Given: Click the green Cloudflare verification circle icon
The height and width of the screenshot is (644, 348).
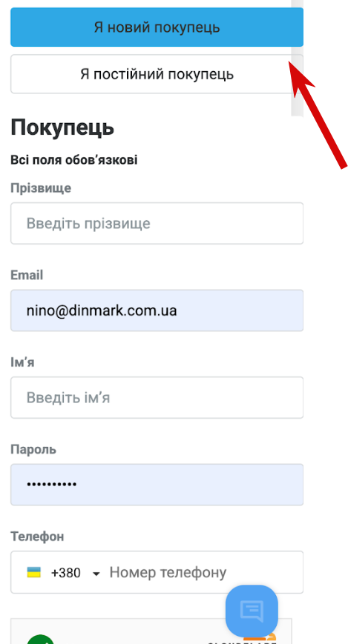Looking at the screenshot, I should coord(41,639).
